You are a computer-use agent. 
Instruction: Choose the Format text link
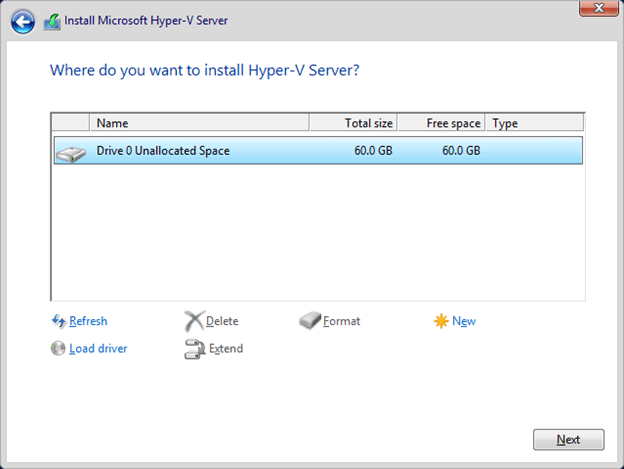[342, 321]
